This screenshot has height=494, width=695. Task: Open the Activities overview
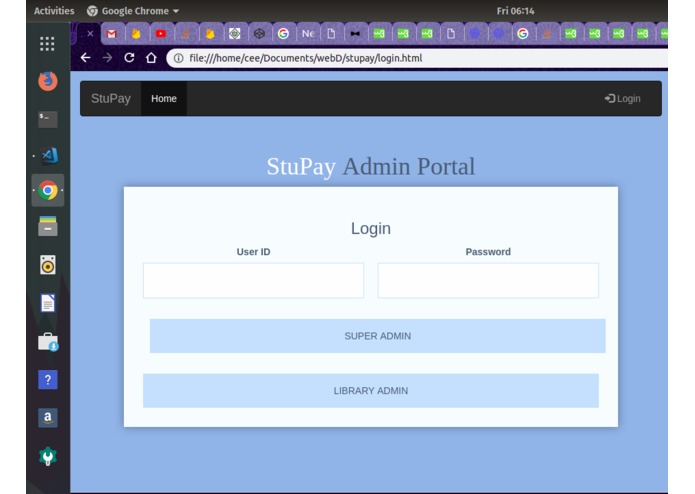point(54,11)
